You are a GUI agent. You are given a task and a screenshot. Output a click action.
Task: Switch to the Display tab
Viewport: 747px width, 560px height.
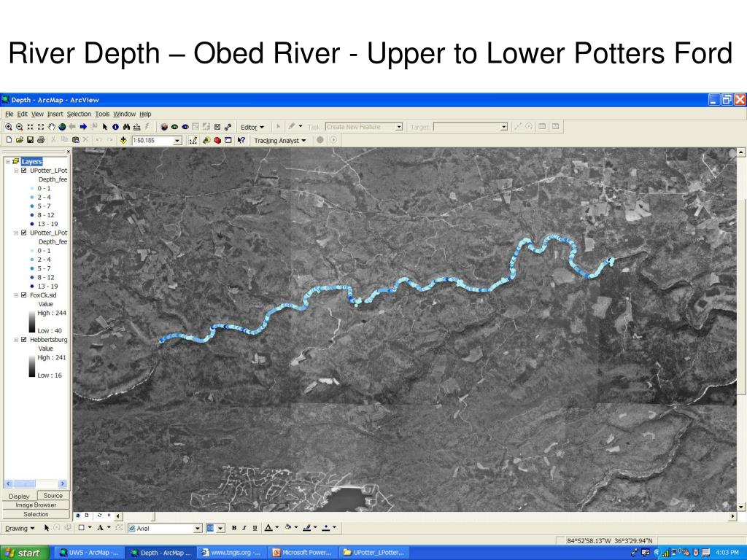tap(19, 496)
